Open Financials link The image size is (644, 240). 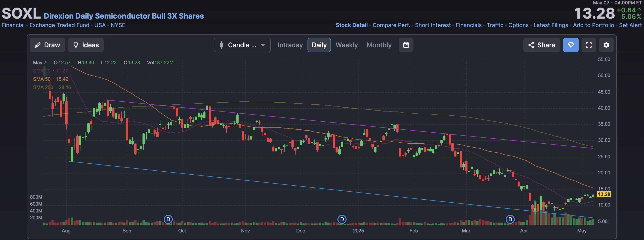click(x=468, y=25)
